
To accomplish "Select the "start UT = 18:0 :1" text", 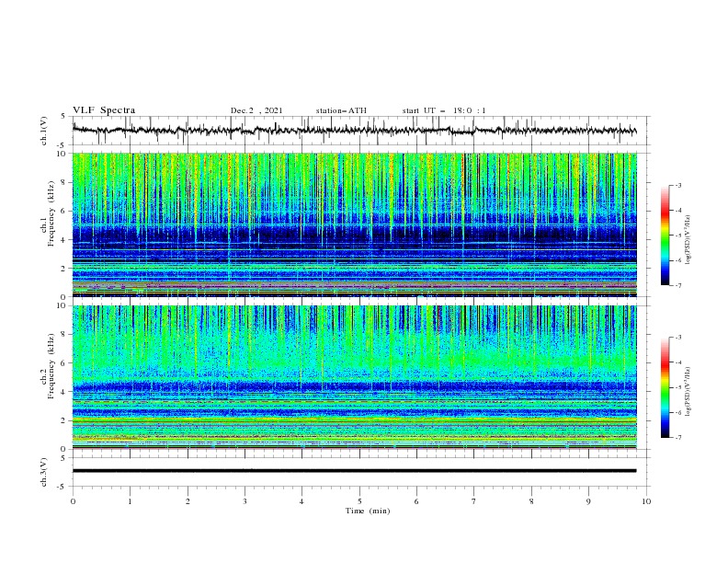I will click(444, 110).
